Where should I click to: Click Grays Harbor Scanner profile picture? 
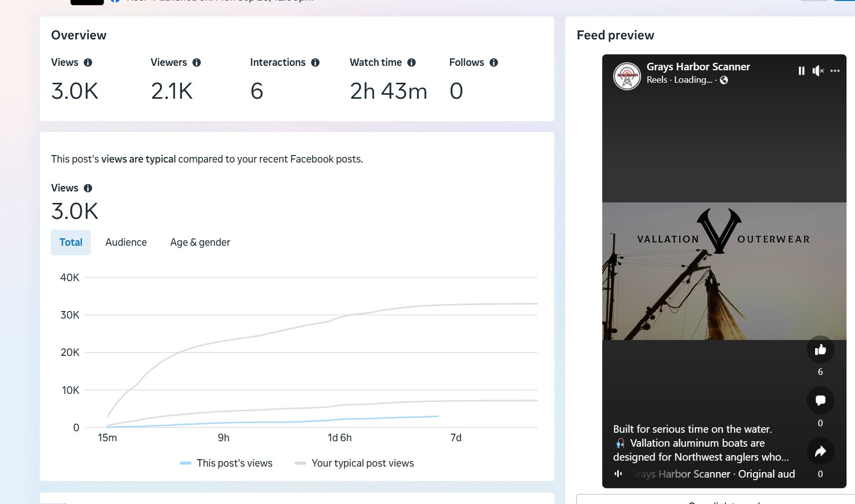[627, 76]
